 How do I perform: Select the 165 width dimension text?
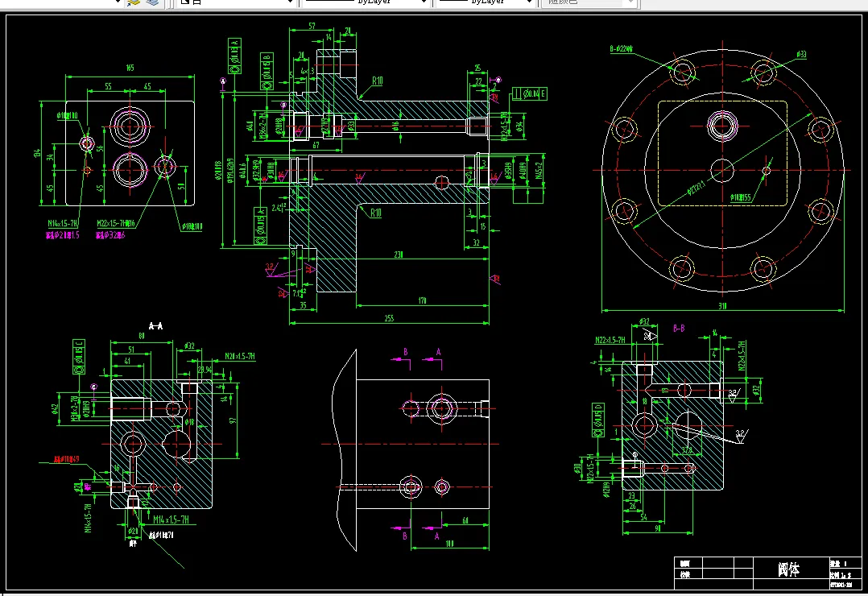130,68
